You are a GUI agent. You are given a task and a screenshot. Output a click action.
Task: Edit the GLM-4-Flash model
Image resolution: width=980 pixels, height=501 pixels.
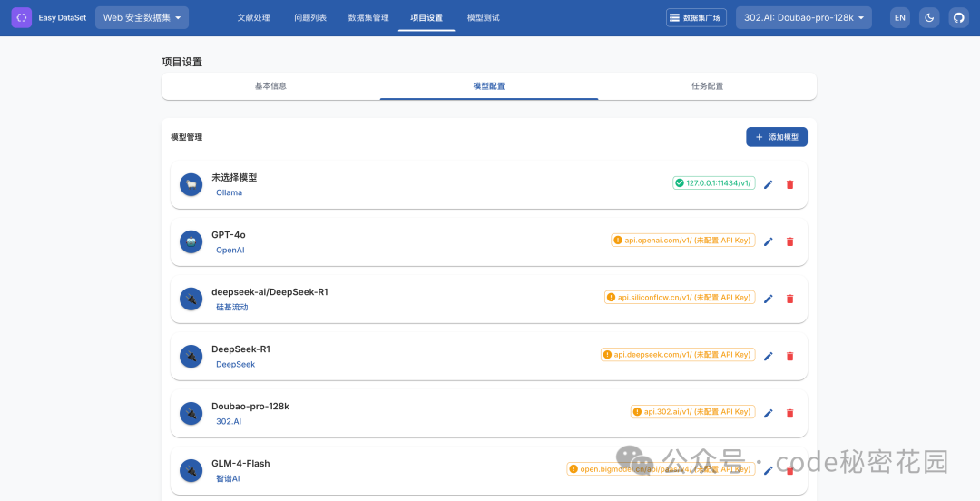pyautogui.click(x=769, y=470)
